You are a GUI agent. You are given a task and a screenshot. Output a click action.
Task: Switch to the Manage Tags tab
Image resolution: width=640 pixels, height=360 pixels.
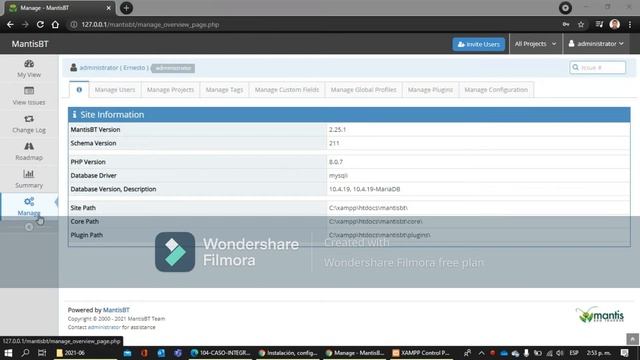[x=224, y=89]
